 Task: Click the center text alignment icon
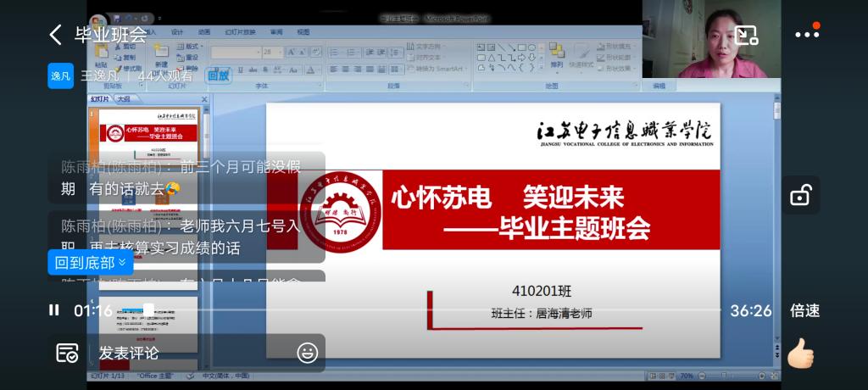(x=346, y=70)
